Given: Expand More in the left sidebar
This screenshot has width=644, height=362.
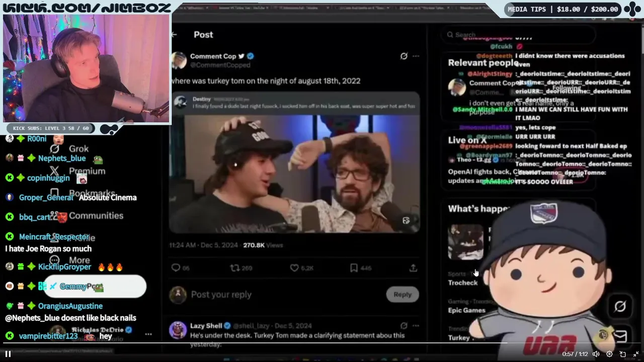Looking at the screenshot, I should tap(70, 260).
